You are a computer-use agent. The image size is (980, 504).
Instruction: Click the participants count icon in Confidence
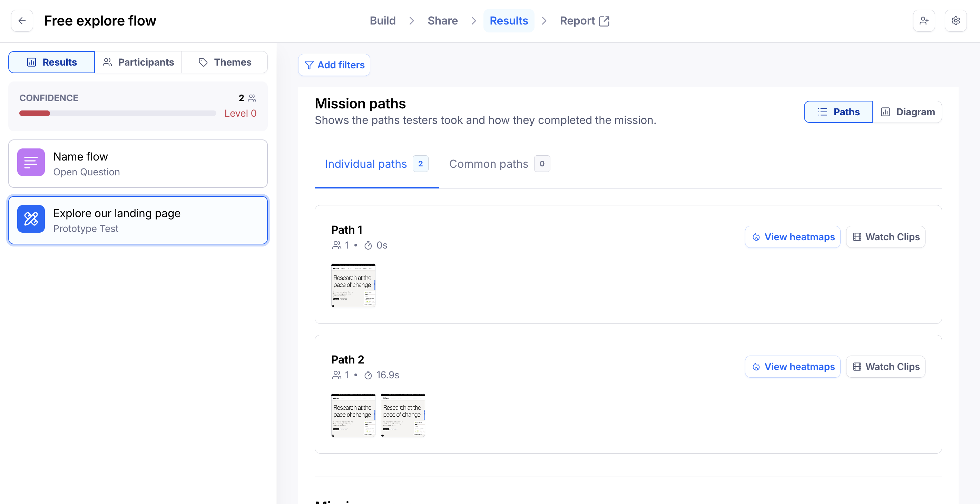pos(252,98)
